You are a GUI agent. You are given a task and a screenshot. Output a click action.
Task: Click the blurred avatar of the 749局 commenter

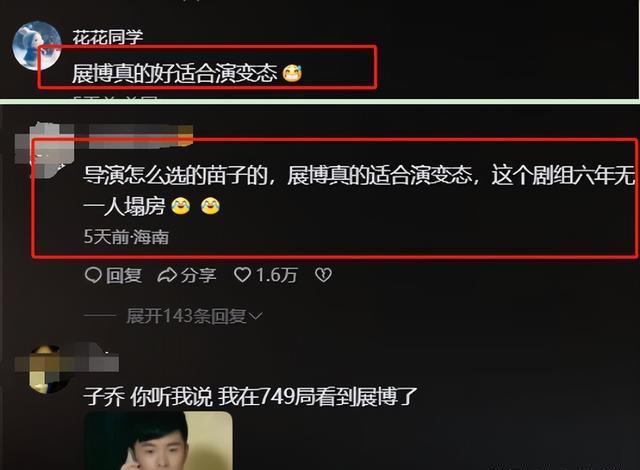[49, 369]
